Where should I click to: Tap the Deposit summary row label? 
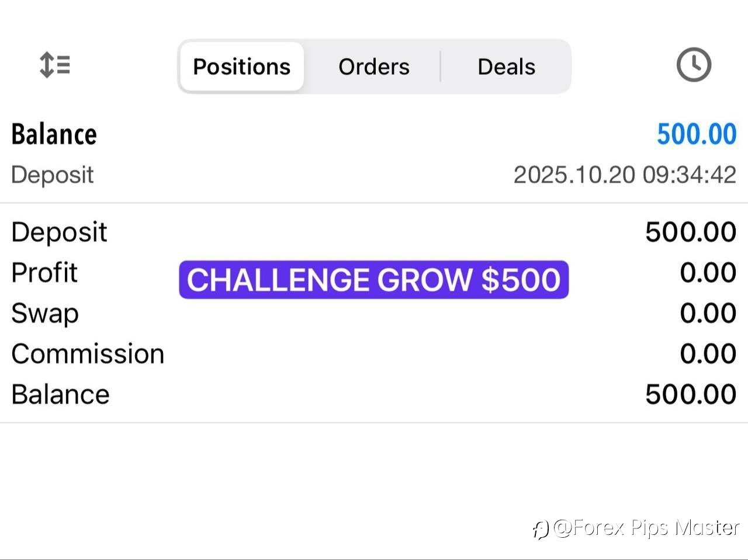(x=59, y=232)
